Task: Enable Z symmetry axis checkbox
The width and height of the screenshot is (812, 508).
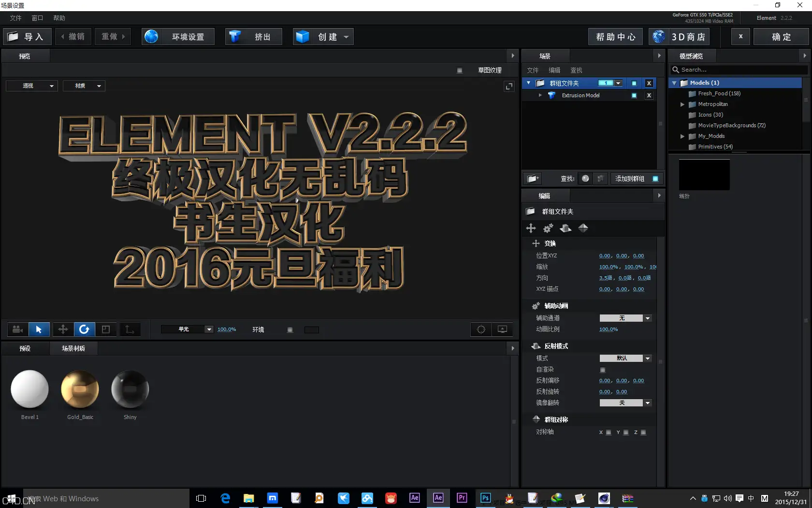Action: pos(643,433)
